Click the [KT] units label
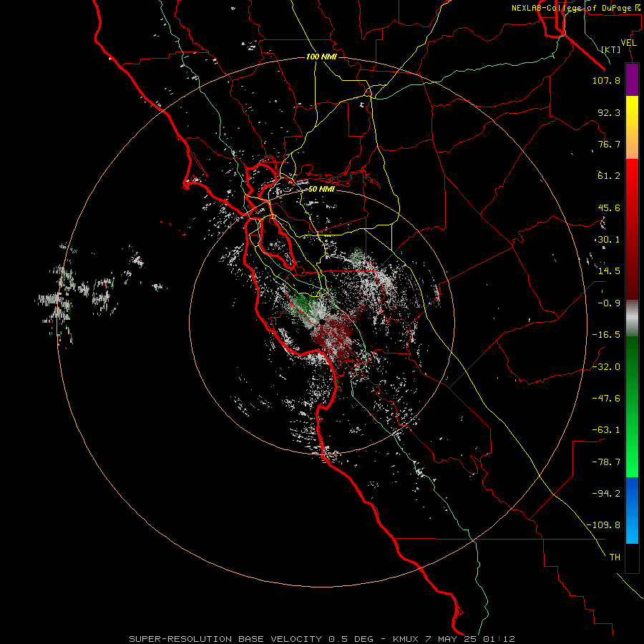The image size is (644, 644). click(611, 49)
